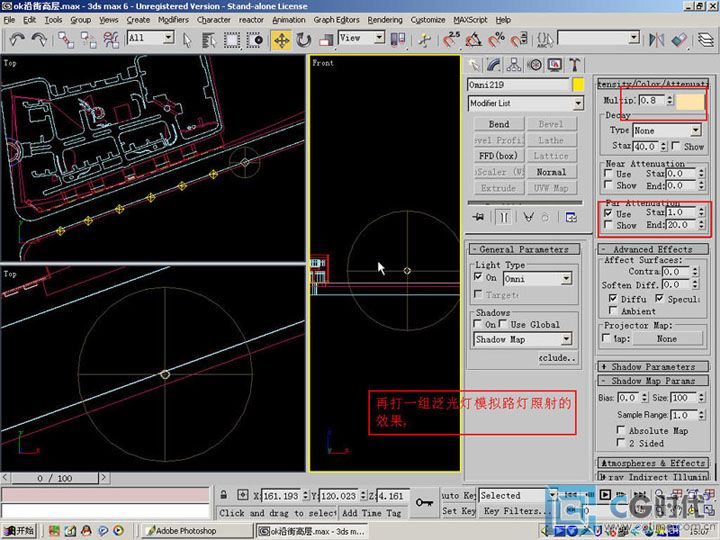Toggle the Diffuse checkbox
The height and width of the screenshot is (540, 720).
point(613,298)
